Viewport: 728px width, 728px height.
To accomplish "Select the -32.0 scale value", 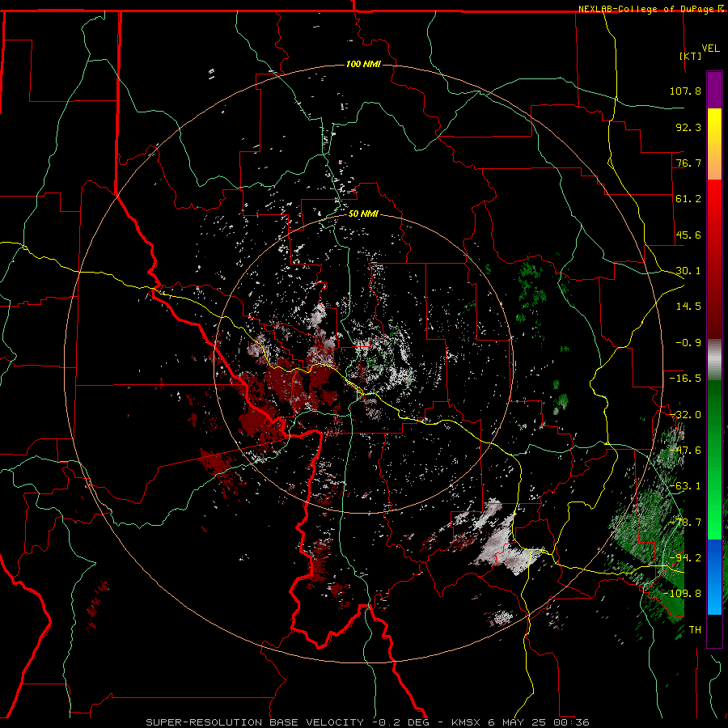I will tap(685, 415).
